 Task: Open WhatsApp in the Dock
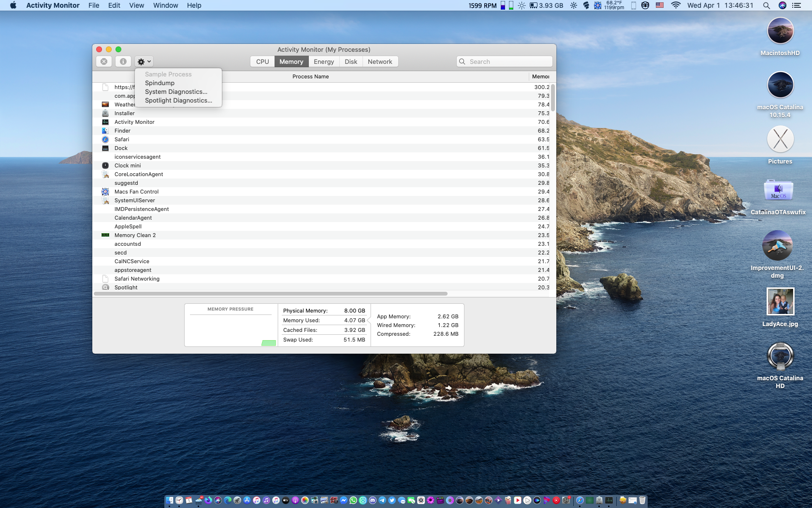pyautogui.click(x=353, y=500)
